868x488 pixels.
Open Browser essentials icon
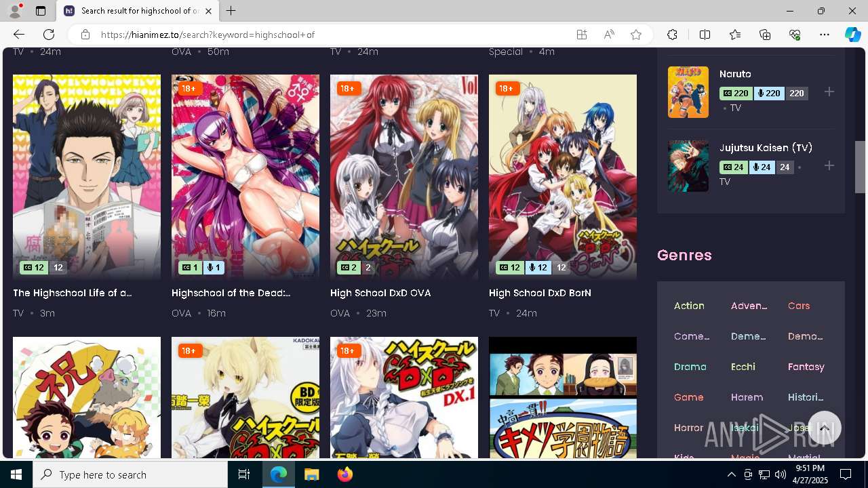tap(795, 35)
